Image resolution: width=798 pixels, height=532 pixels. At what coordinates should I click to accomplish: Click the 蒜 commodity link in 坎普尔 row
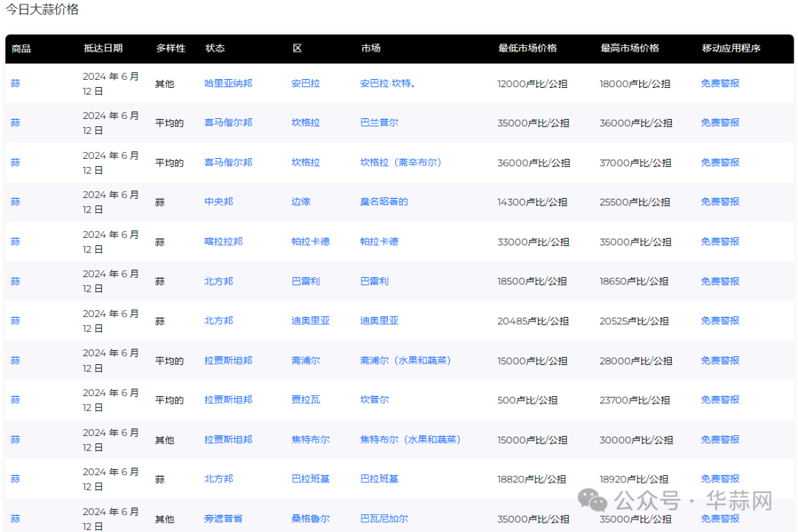pos(16,399)
